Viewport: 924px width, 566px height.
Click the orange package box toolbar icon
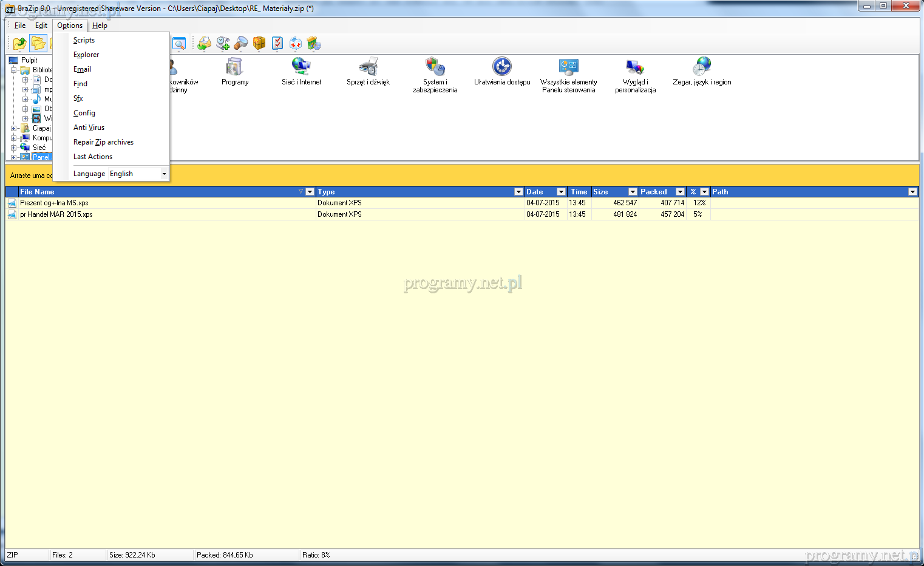point(259,43)
